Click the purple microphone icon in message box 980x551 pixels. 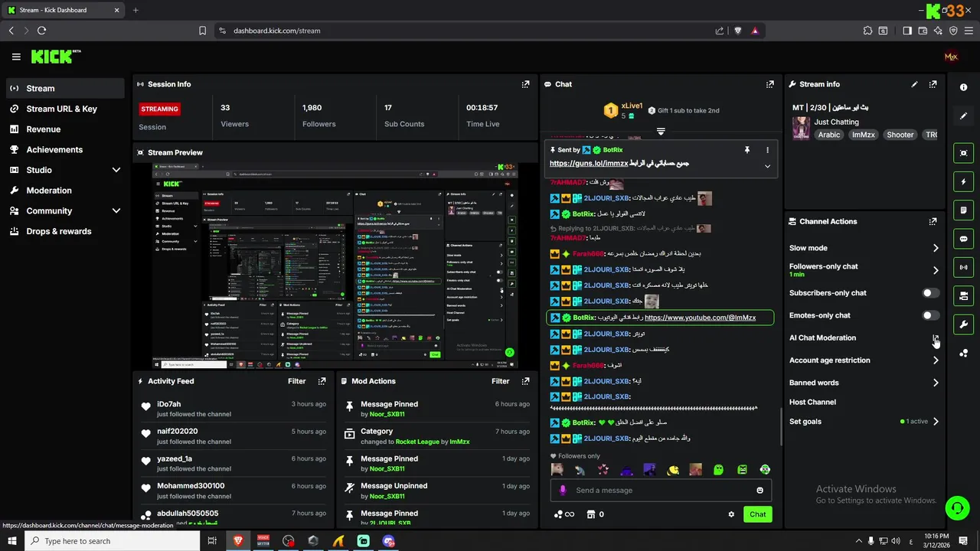click(563, 491)
